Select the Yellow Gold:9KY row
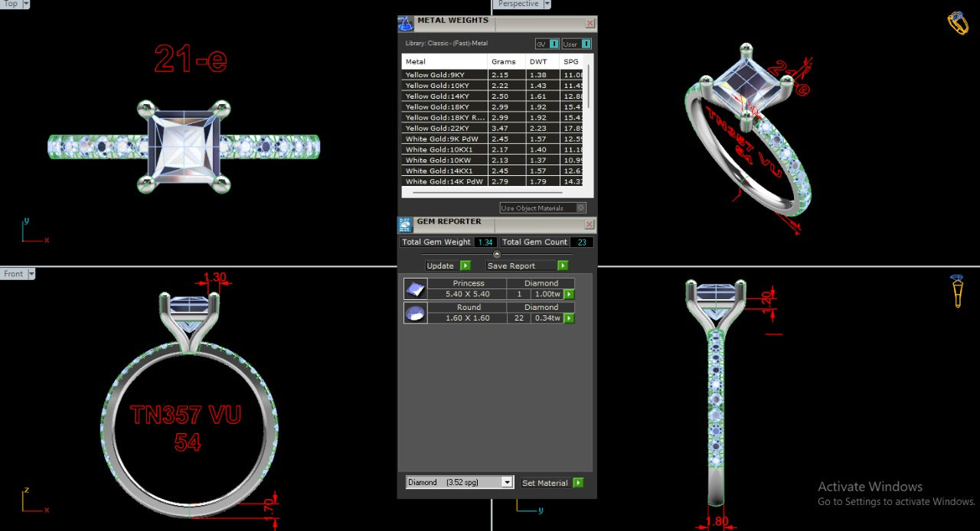 pos(492,75)
